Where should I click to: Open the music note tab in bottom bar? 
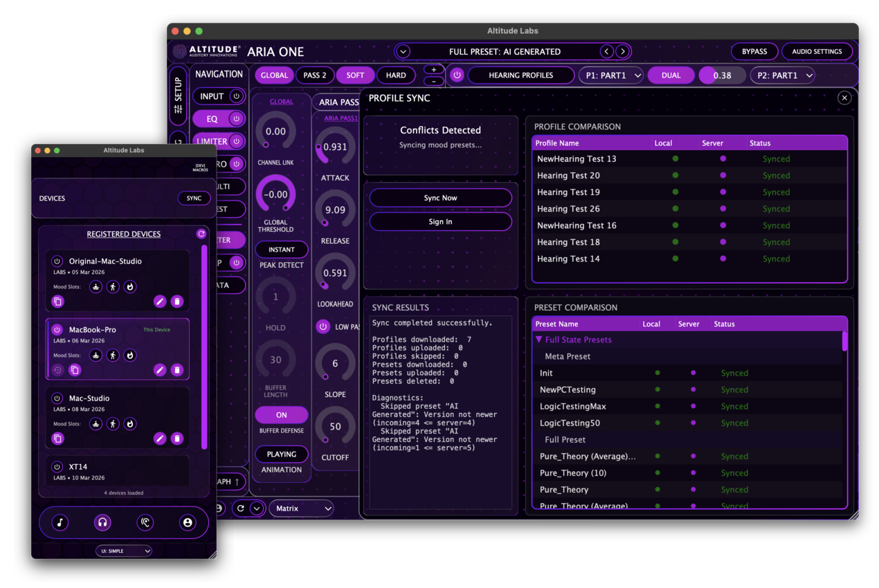[60, 523]
